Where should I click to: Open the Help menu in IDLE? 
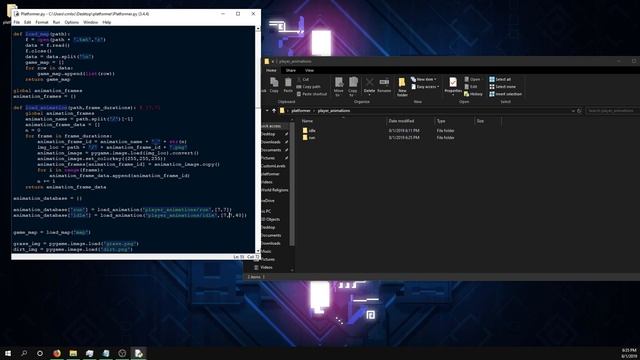[x=107, y=22]
